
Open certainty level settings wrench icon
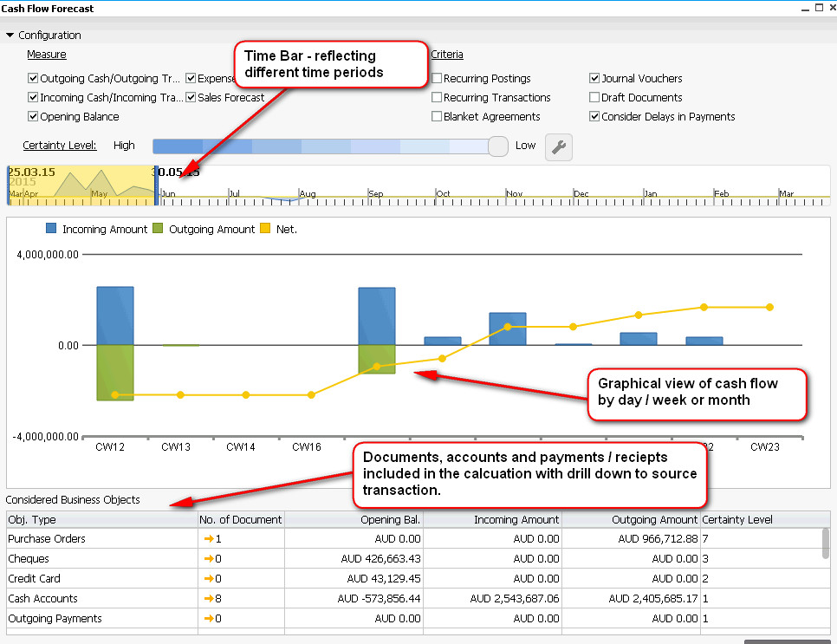point(559,147)
